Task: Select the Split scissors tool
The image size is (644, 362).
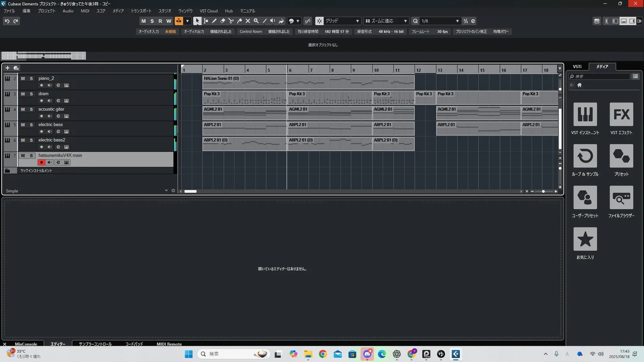Action: 231,21
